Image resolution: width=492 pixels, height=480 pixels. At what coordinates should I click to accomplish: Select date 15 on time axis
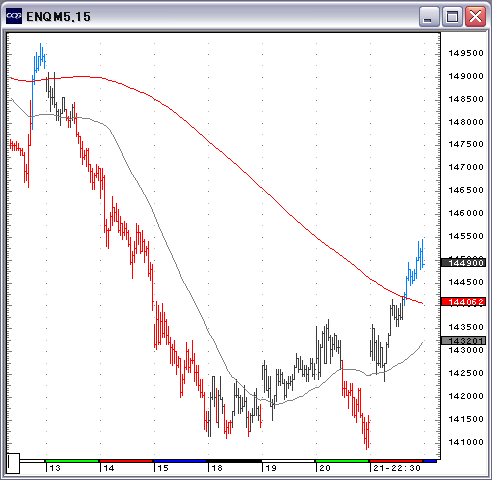163,468
